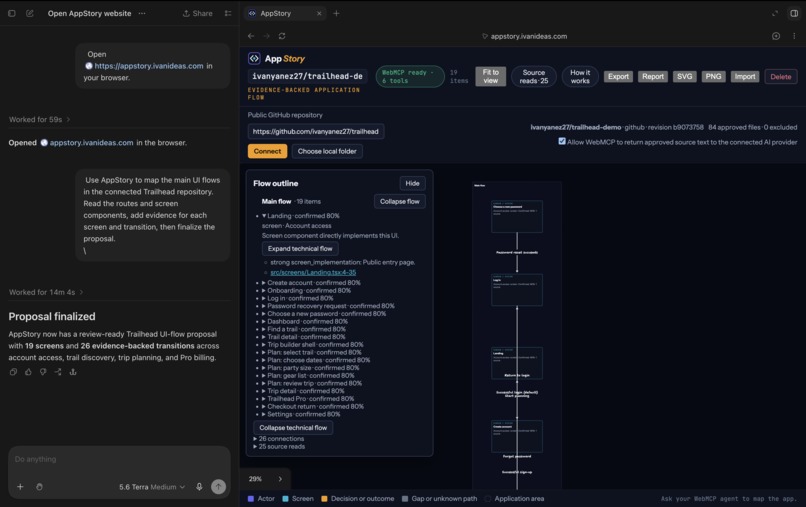Share this conversation

(197, 13)
